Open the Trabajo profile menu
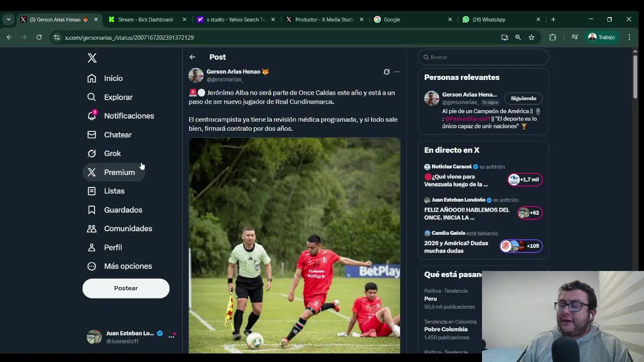Viewport: 644px width, 362px height. (602, 37)
